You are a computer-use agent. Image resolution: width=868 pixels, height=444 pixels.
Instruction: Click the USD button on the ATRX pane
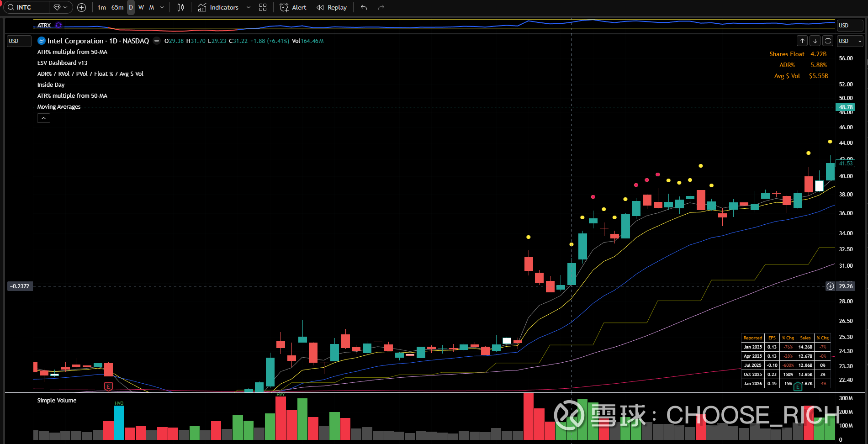pyautogui.click(x=850, y=25)
